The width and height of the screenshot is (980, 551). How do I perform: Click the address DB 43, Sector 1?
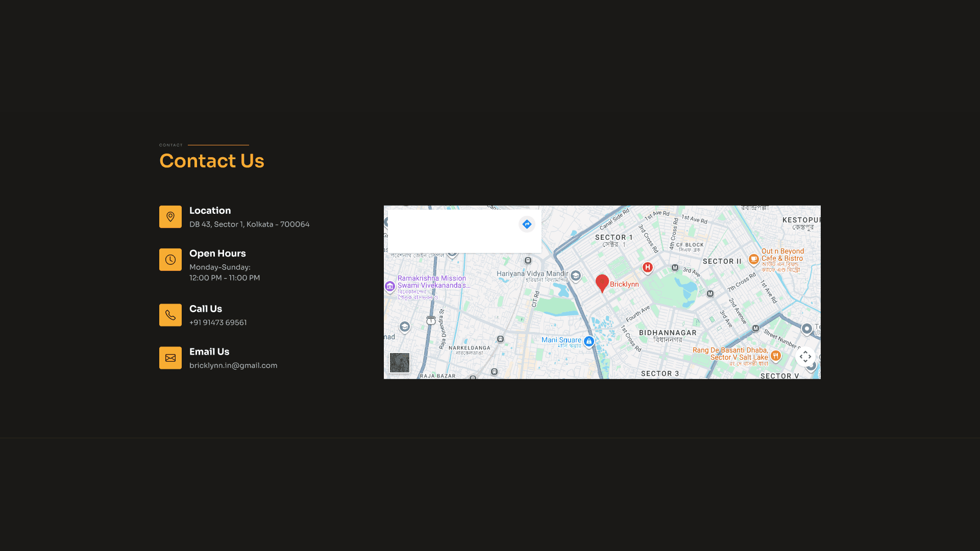[216, 224]
